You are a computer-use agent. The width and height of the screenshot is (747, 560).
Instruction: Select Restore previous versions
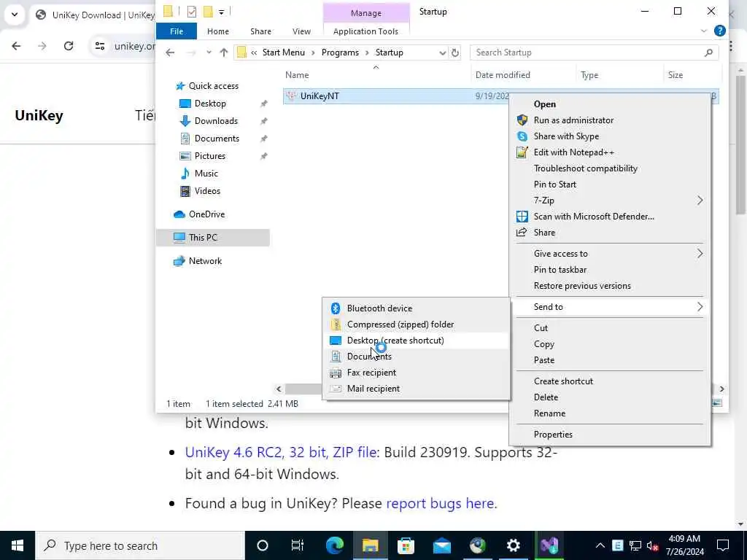[x=610, y=286]
